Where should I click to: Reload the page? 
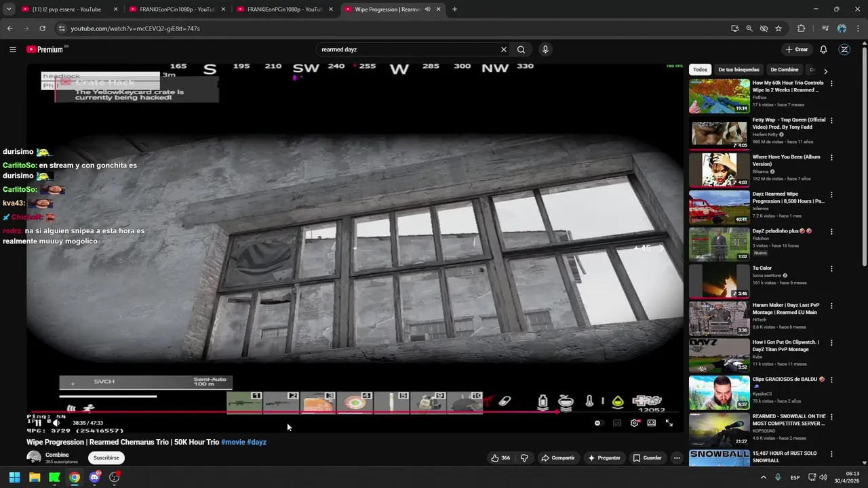click(x=42, y=28)
